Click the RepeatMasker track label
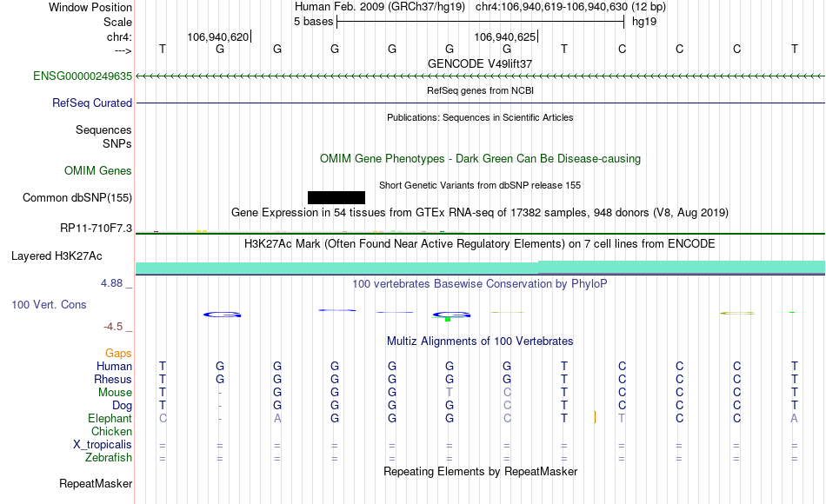Screen dimensions: 826x504 point(96,483)
